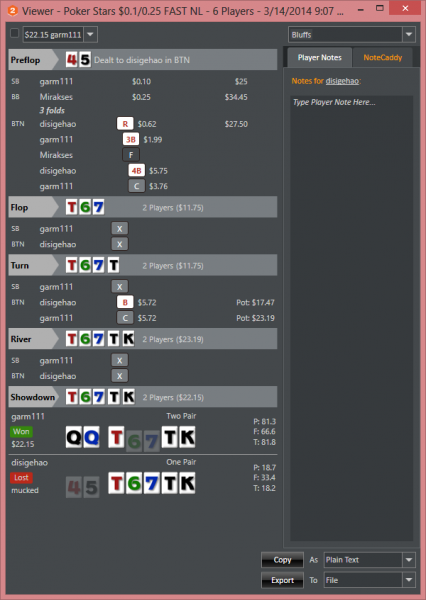Minimize the Viewer window

(360, 10)
